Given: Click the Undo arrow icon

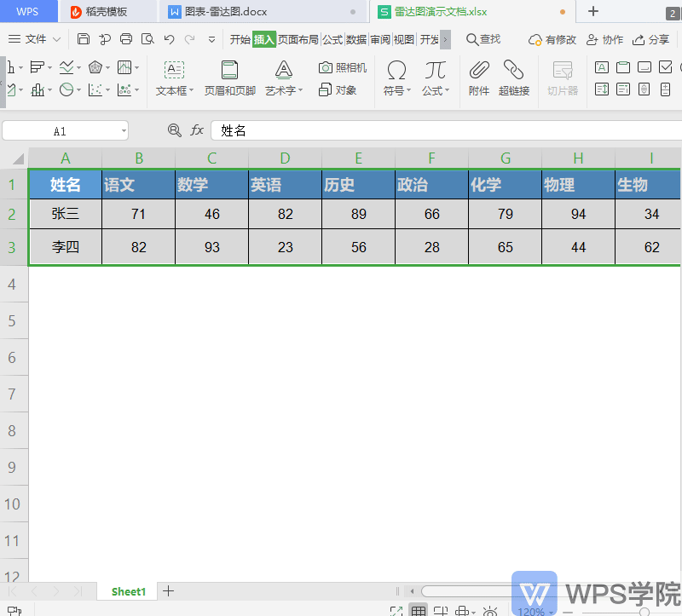Looking at the screenshot, I should click(170, 39).
